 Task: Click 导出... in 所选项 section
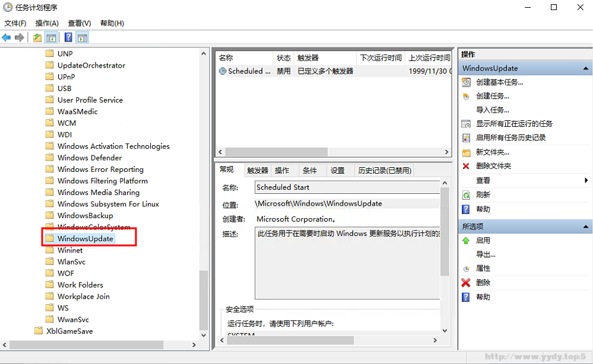[x=486, y=254]
